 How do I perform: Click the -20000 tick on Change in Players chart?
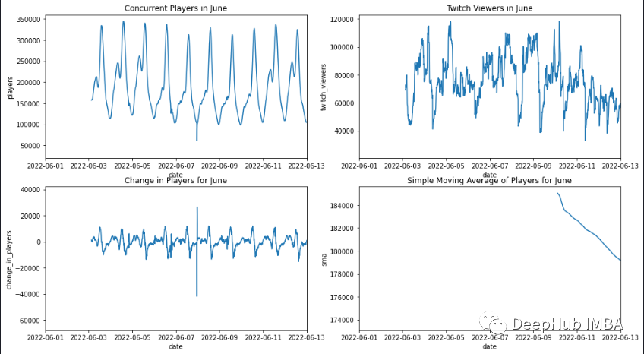(28, 268)
